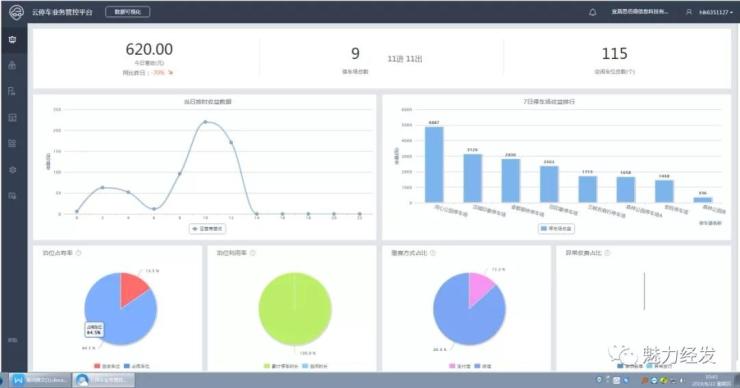
Task: Open the table-shaped sidebar icon
Action: click(x=12, y=118)
